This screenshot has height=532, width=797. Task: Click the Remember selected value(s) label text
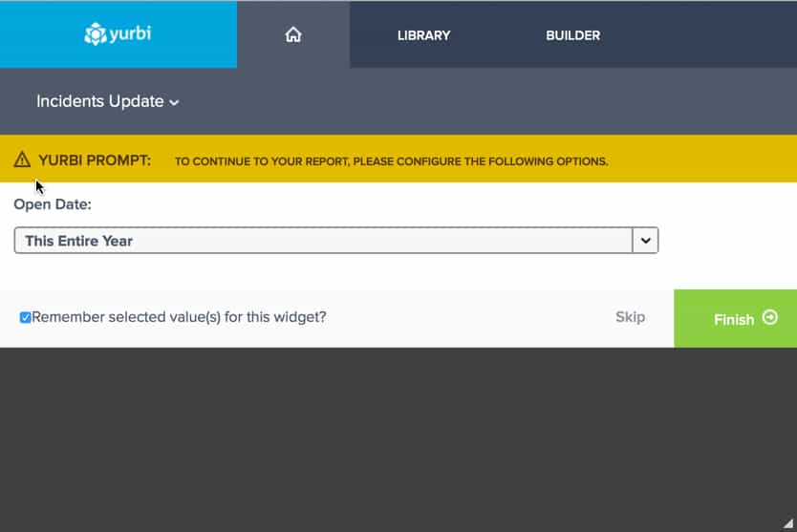[x=179, y=317]
